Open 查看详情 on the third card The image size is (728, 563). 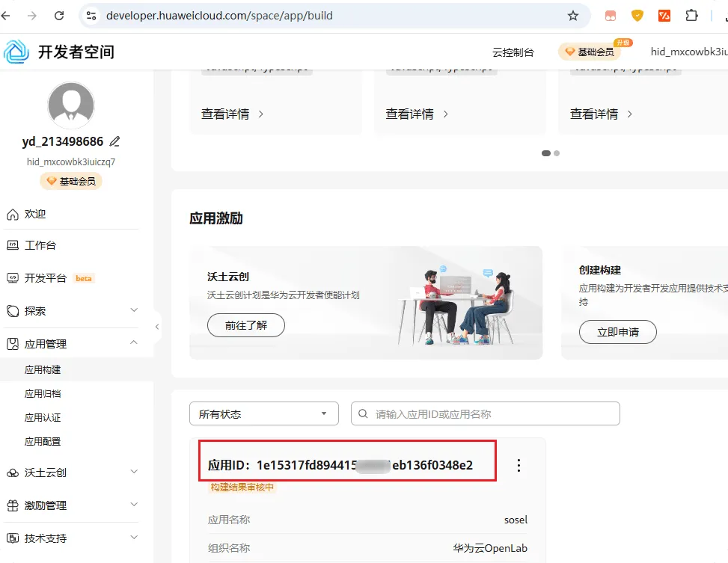[x=601, y=114]
